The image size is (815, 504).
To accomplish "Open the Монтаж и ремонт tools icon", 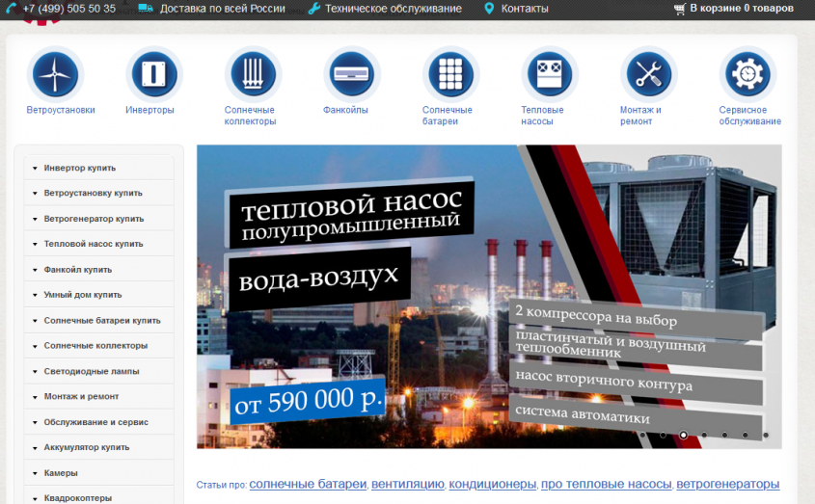I will pyautogui.click(x=649, y=75).
